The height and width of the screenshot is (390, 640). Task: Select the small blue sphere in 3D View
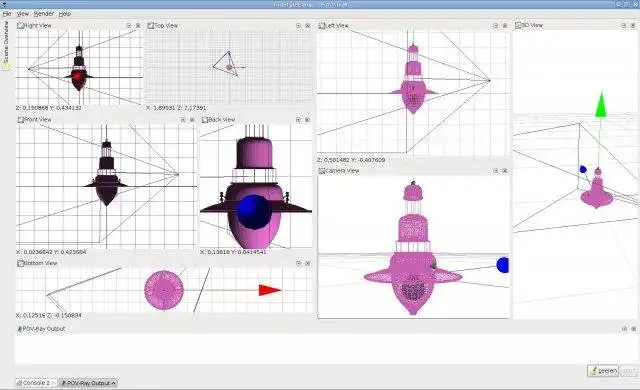(583, 169)
